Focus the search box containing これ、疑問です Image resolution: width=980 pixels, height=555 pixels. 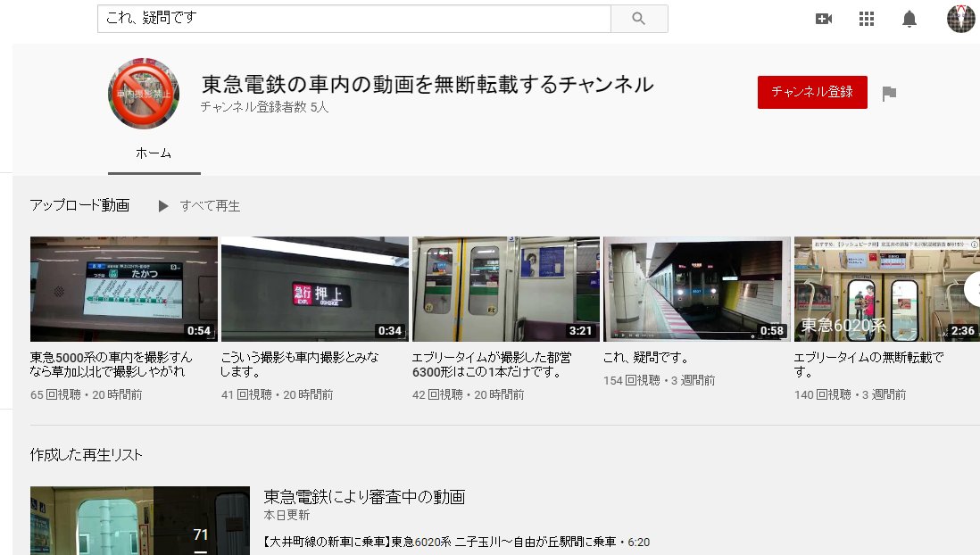353,19
